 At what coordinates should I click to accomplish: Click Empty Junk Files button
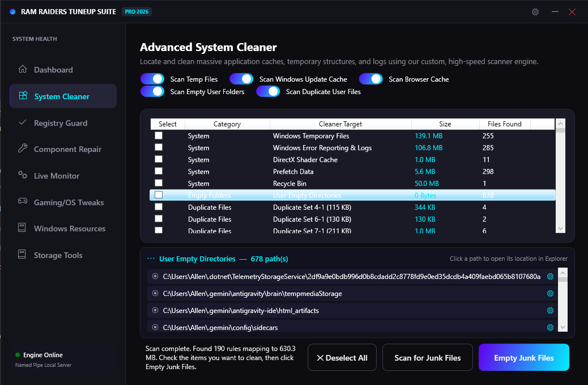pyautogui.click(x=524, y=358)
